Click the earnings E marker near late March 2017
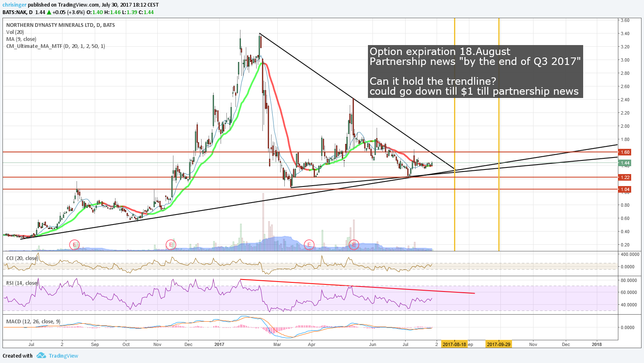The image size is (644, 363). (309, 245)
